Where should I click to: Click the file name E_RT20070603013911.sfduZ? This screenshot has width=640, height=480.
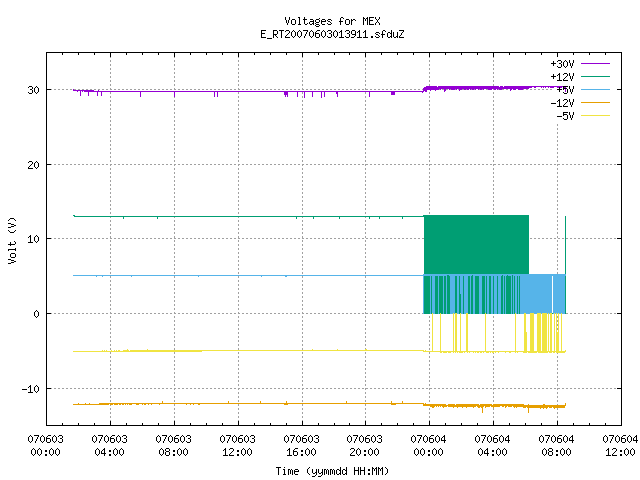point(332,34)
